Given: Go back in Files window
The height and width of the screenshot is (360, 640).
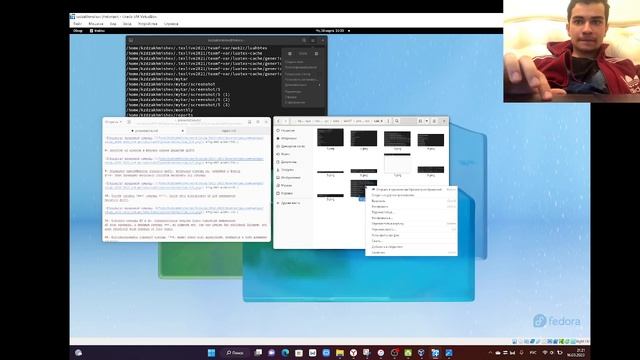Looking at the screenshot, I should 279,121.
